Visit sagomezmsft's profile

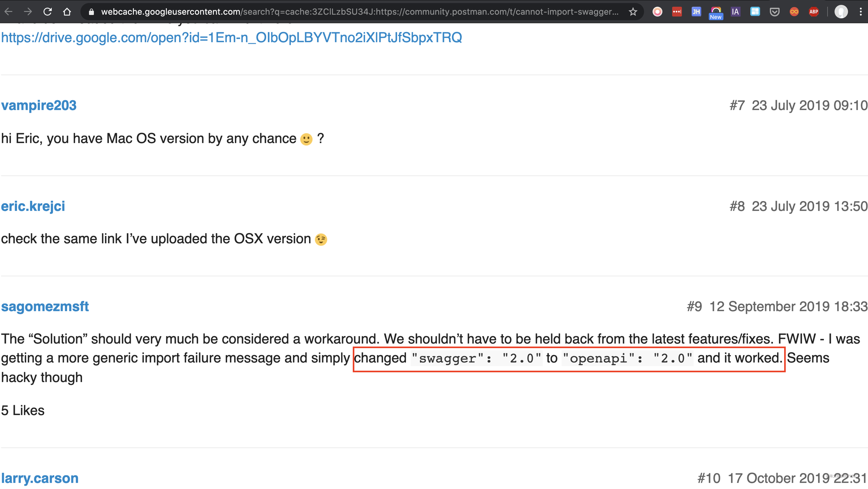(45, 306)
